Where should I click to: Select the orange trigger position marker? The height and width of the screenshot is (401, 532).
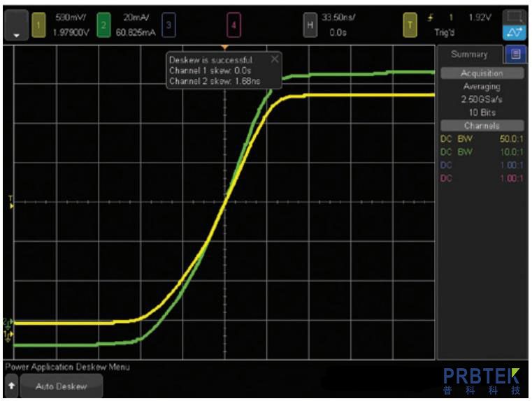(x=224, y=47)
